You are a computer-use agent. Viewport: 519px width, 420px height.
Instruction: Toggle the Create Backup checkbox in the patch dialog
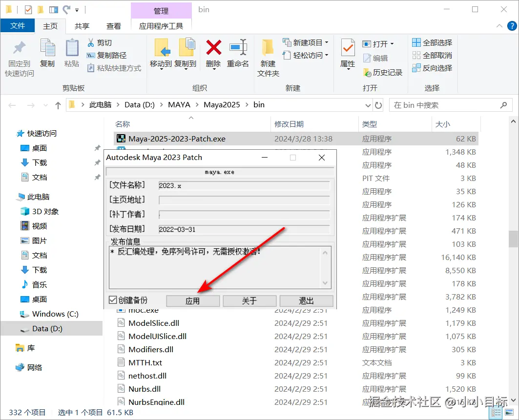pos(113,300)
